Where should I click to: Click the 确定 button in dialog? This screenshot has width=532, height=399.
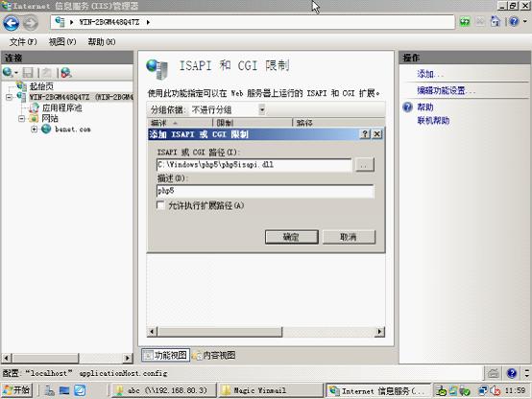(x=291, y=237)
